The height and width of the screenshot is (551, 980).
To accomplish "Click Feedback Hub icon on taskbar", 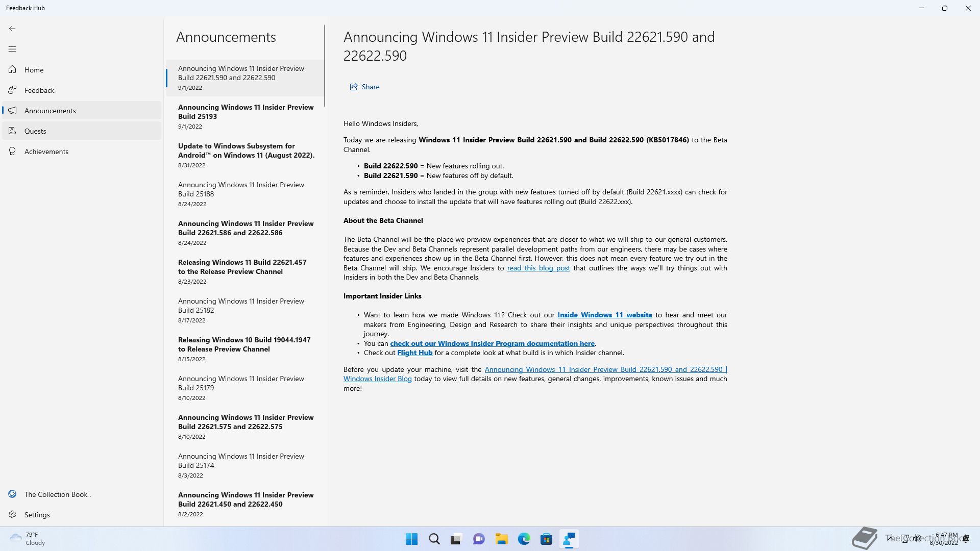I will click(569, 539).
